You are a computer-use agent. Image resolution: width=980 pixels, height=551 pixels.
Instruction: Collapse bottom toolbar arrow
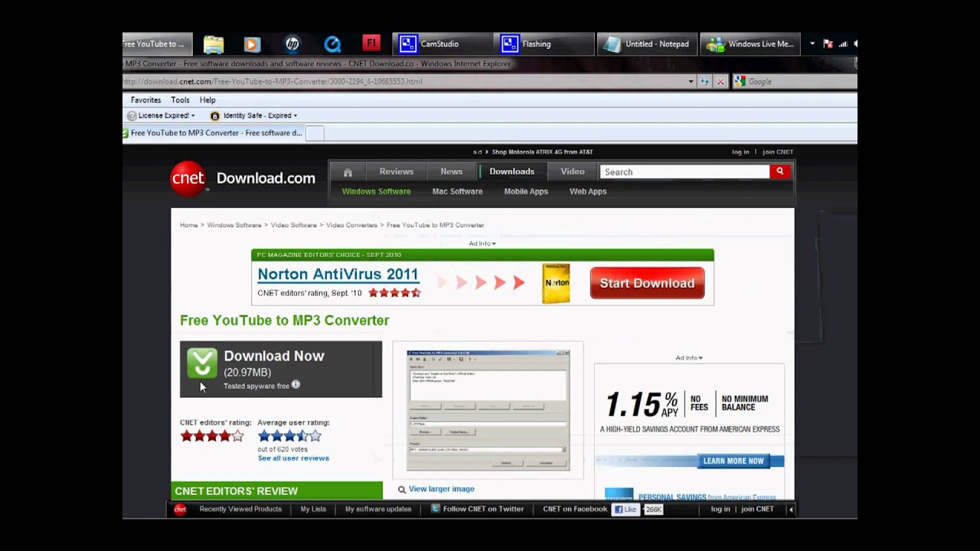790,510
